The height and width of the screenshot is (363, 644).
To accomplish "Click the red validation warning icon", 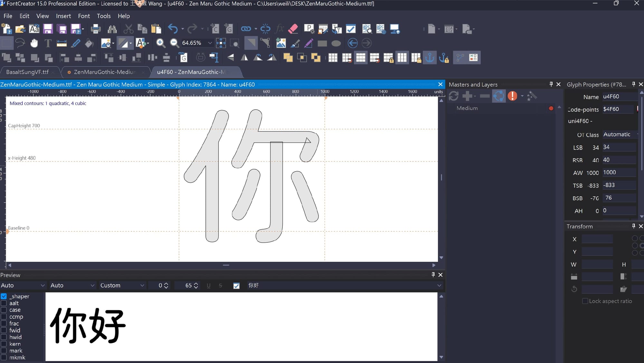I will coord(512,96).
